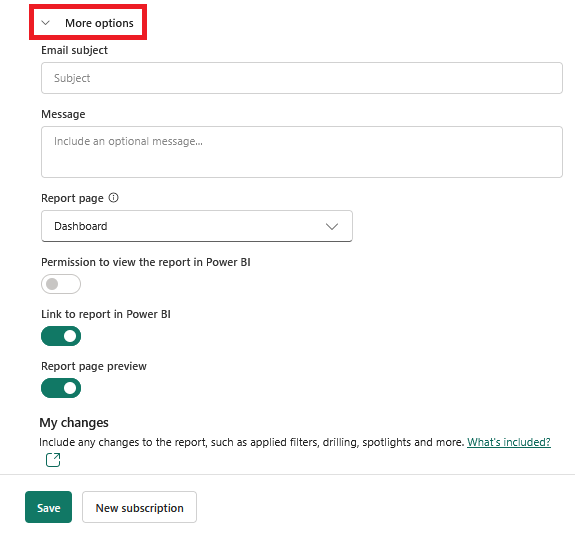The image size is (575, 542).
Task: Click the More options section title text
Action: (x=99, y=23)
